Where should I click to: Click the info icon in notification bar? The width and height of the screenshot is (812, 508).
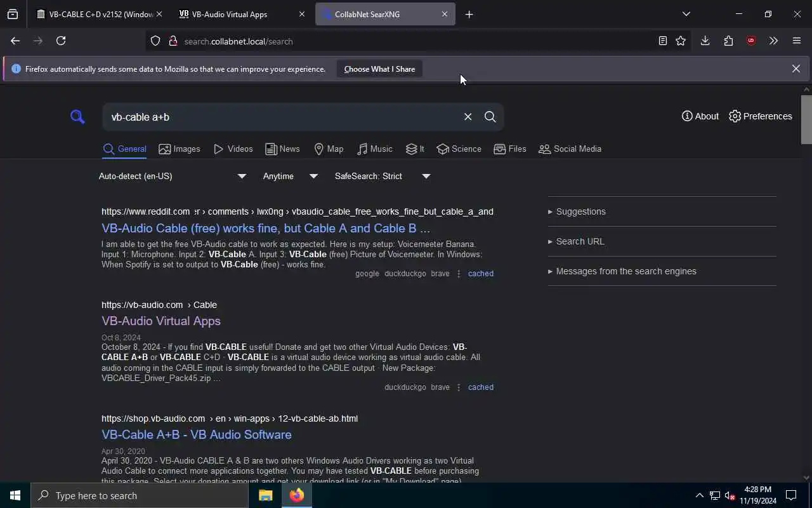(16, 69)
